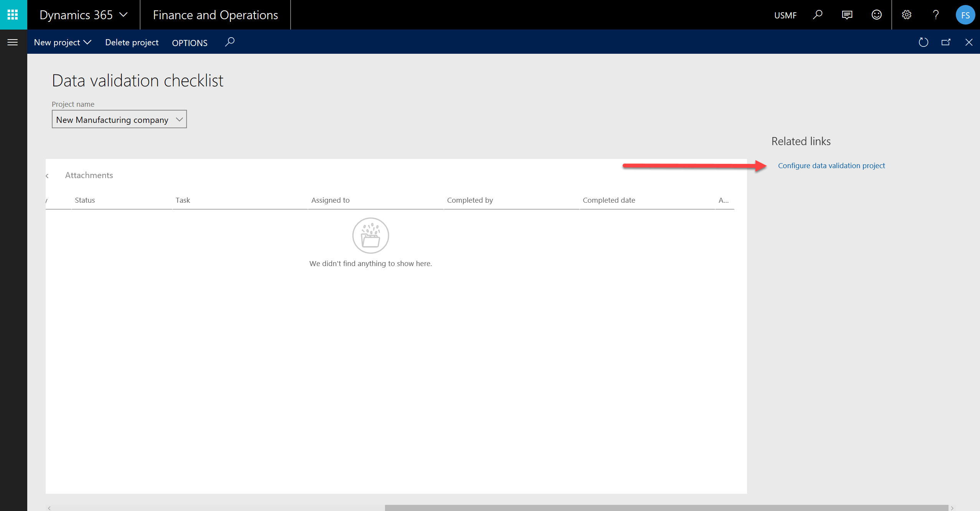This screenshot has width=980, height=511.
Task: Click the Delete project button
Action: pyautogui.click(x=132, y=42)
